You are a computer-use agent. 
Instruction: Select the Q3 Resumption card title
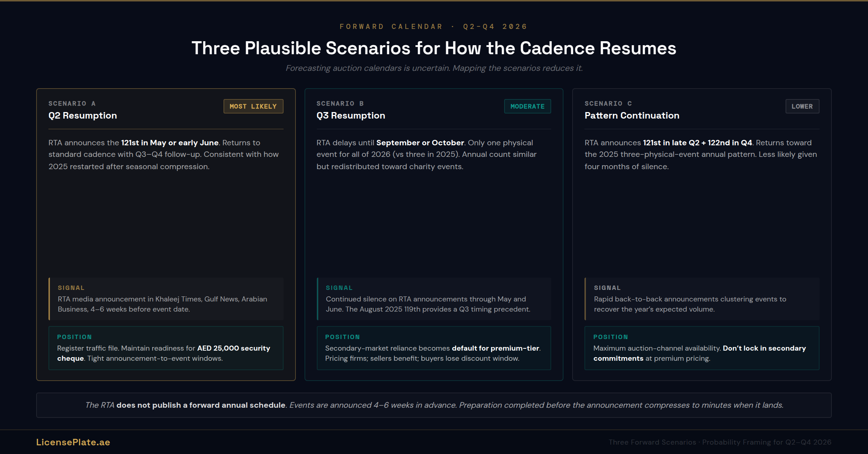coord(350,115)
